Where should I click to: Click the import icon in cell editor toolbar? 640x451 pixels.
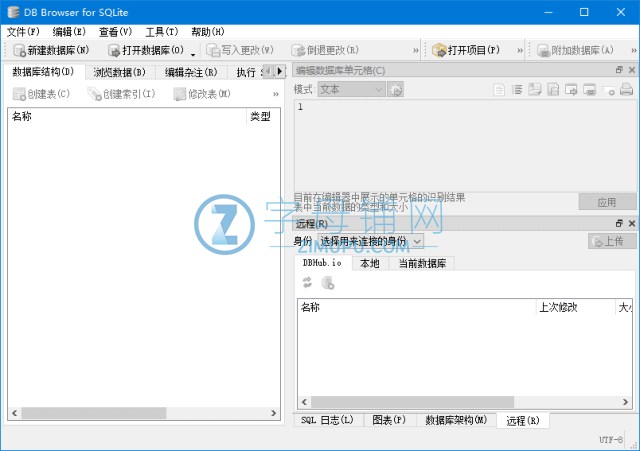(x=535, y=89)
